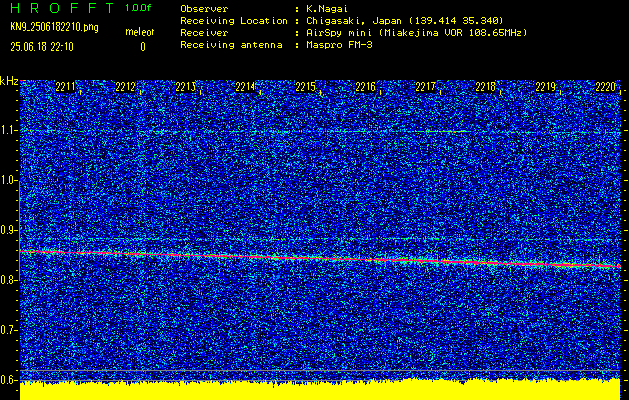The height and width of the screenshot is (400, 629).
Task: Click the meteor count label
Action: (x=140, y=32)
